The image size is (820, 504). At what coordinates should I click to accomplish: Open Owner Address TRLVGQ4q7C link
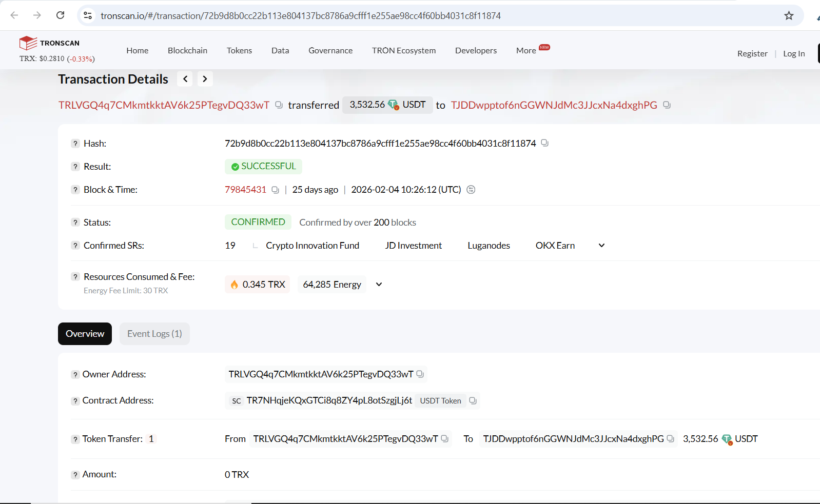321,374
